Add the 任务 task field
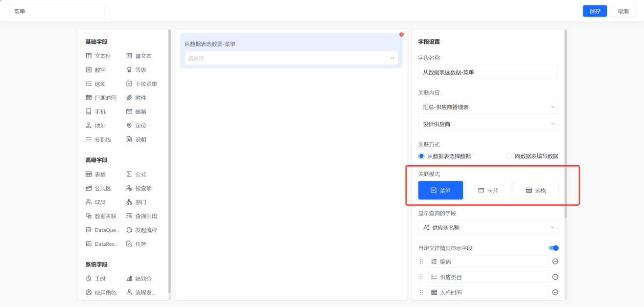Screen dimensions: 644x307 [x=136, y=244]
